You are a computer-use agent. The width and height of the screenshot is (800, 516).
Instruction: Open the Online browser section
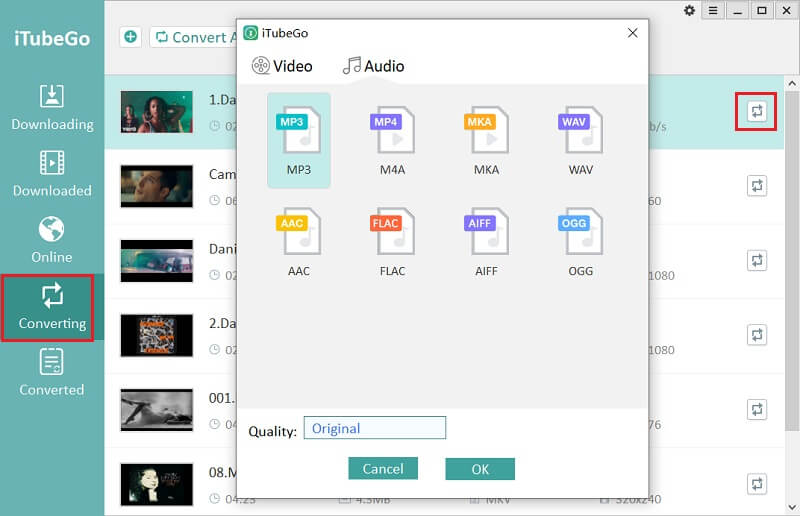click(52, 240)
